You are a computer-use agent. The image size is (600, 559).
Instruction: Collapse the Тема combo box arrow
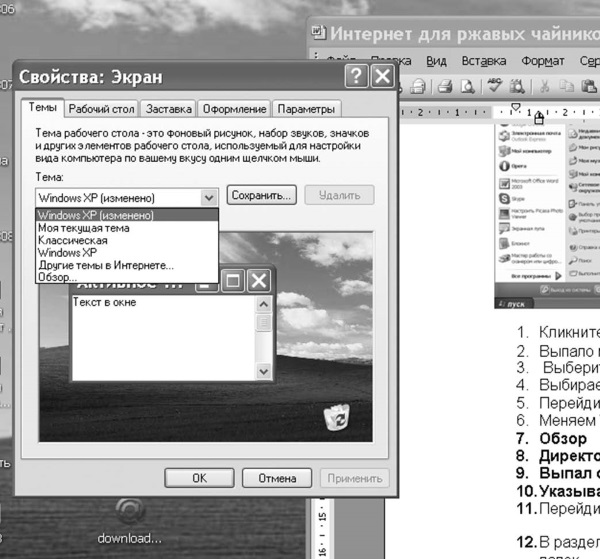pyautogui.click(x=209, y=198)
